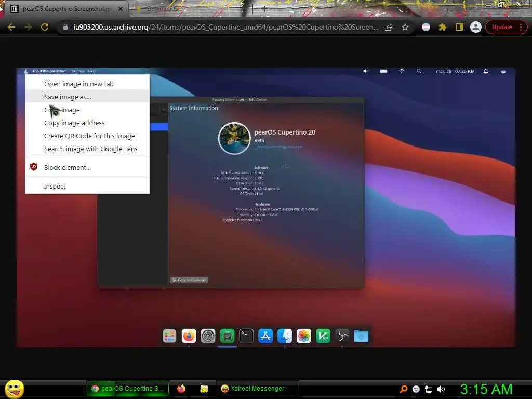Viewport: 532px width, 399px height.
Task: Click Help in pearOS menu bar
Action: coord(91,71)
